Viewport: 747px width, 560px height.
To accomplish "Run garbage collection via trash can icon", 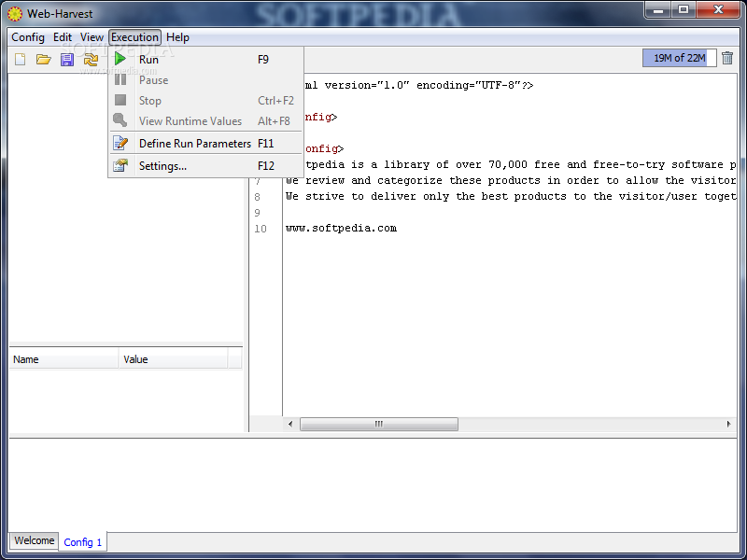I will 727,58.
